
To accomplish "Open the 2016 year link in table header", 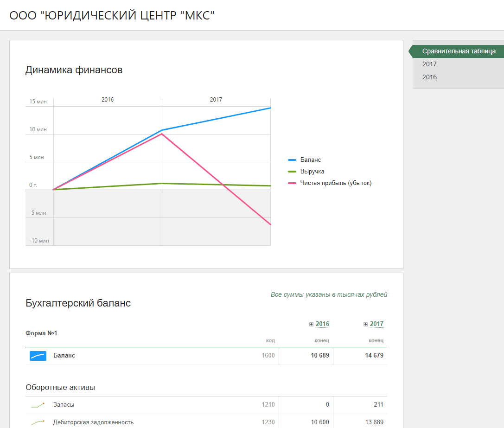I will (x=322, y=324).
